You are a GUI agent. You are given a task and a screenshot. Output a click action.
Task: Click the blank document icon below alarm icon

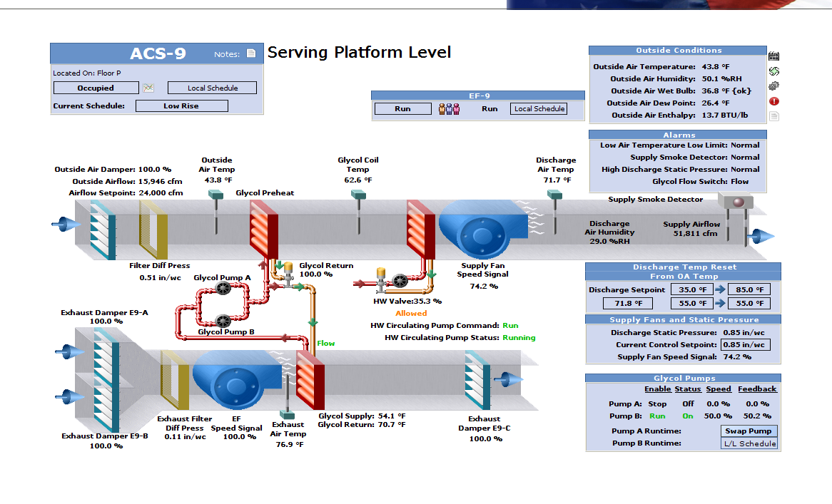773,116
